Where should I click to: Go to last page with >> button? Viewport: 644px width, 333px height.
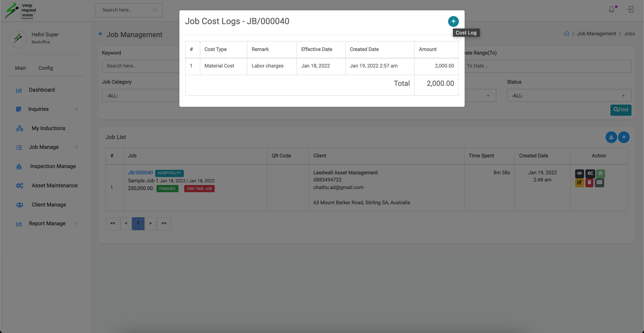tap(164, 223)
